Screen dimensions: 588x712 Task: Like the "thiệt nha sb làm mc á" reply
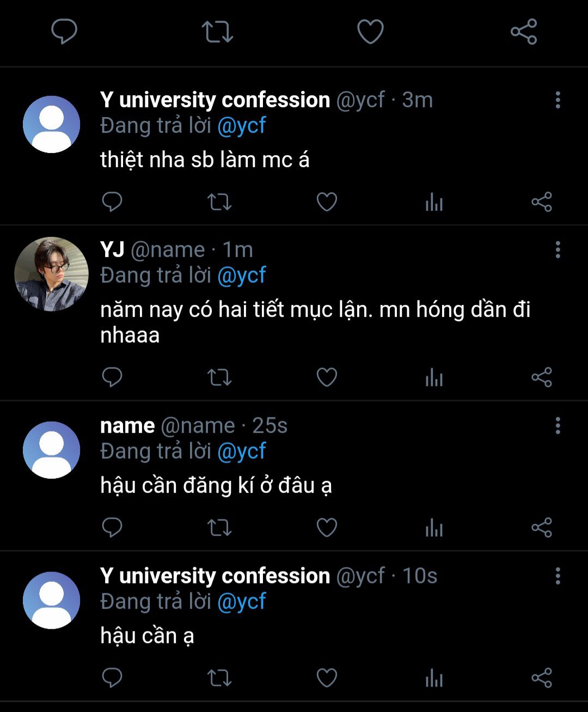[327, 202]
